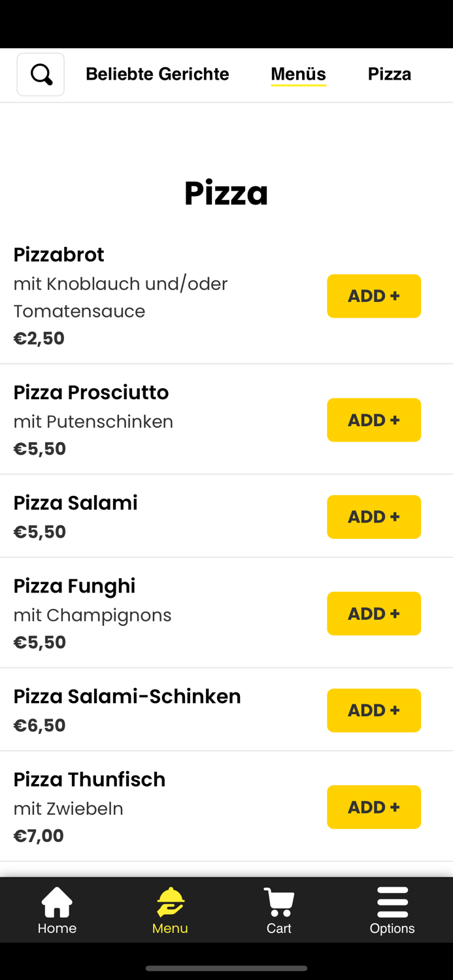Add Pizza Thunfisch mit Zwiebeln
The width and height of the screenshot is (453, 980).
click(374, 807)
